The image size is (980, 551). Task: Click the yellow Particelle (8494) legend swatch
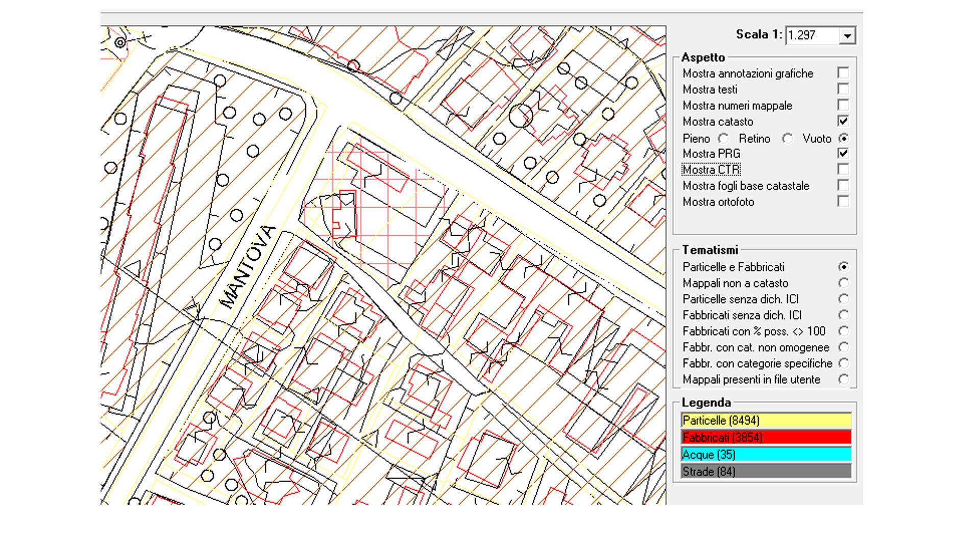click(x=766, y=420)
